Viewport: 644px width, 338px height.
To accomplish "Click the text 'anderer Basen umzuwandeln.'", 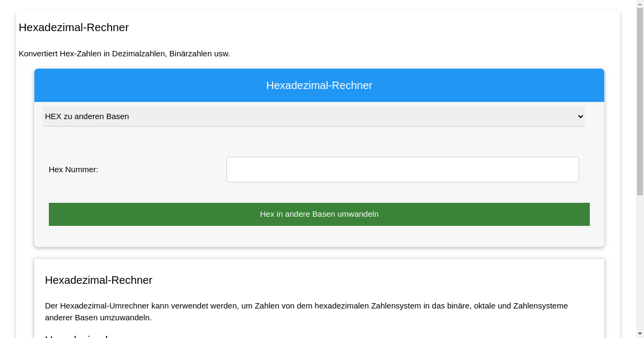I will point(98,318).
